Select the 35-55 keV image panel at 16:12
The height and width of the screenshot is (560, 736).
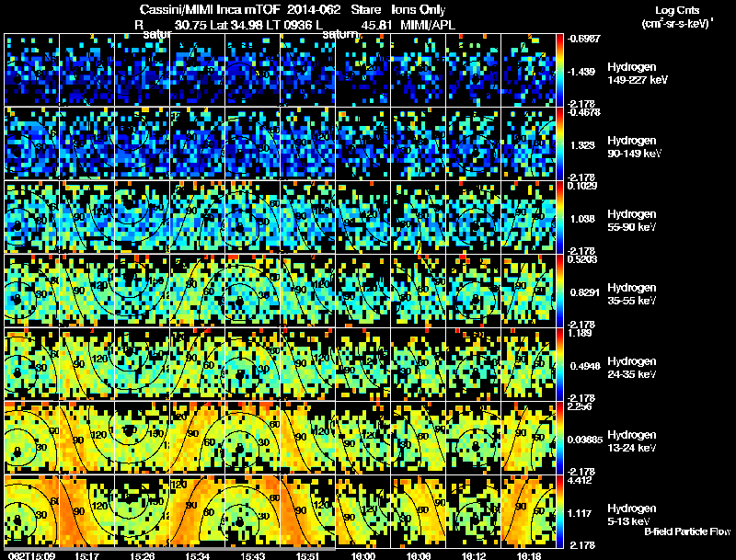tap(474, 291)
